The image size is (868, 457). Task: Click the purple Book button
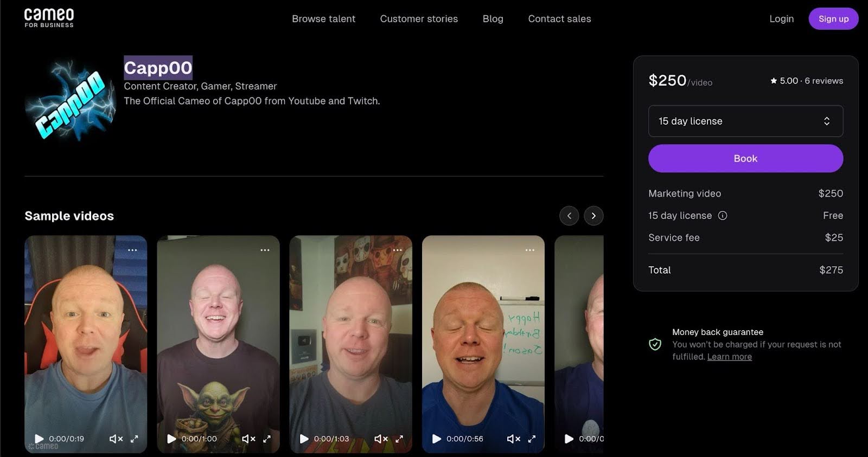tap(745, 158)
